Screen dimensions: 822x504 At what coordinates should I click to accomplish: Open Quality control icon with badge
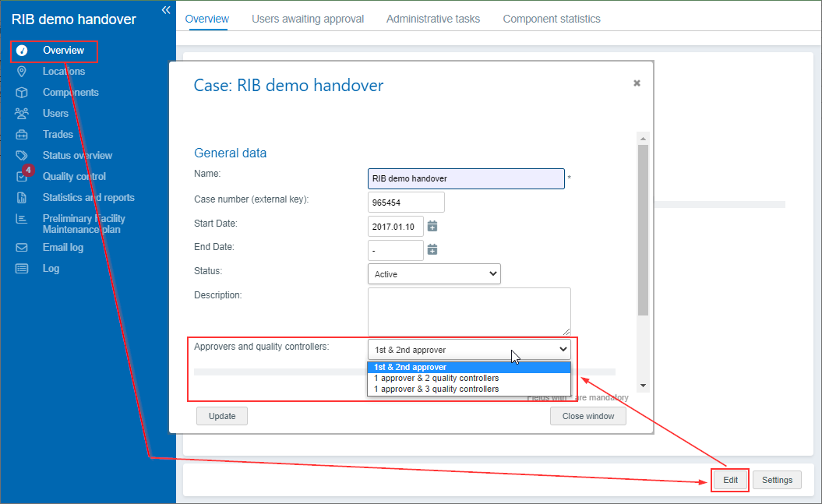[x=23, y=176]
